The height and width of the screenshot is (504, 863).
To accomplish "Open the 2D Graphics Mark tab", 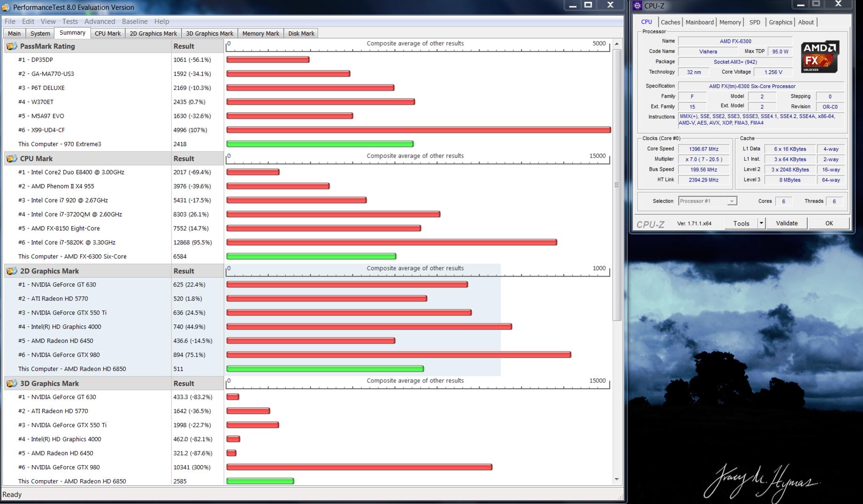I will [x=153, y=33].
